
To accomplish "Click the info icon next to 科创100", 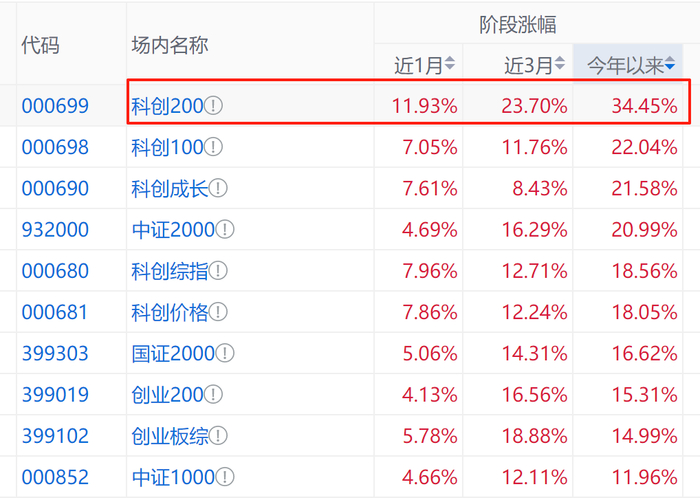I will pyautogui.click(x=213, y=147).
